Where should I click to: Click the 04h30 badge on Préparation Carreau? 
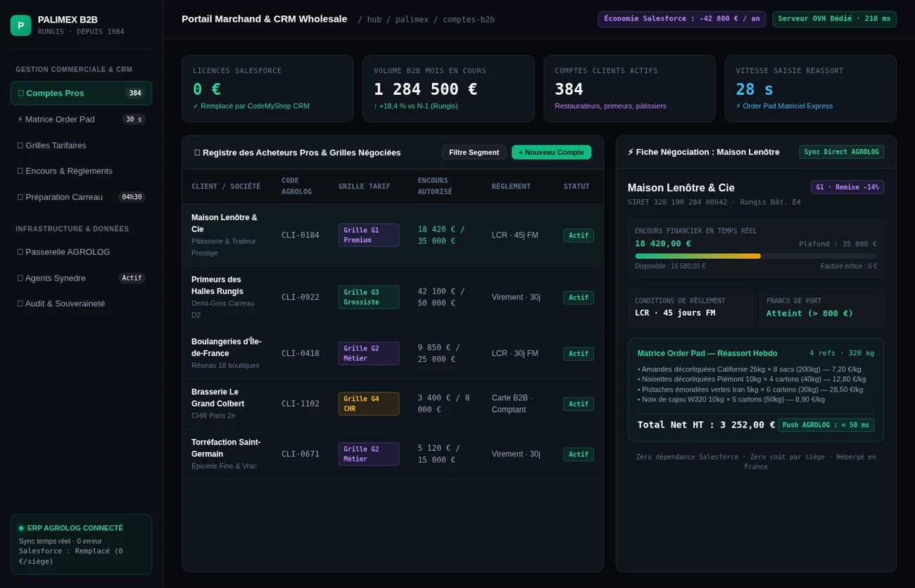132,196
